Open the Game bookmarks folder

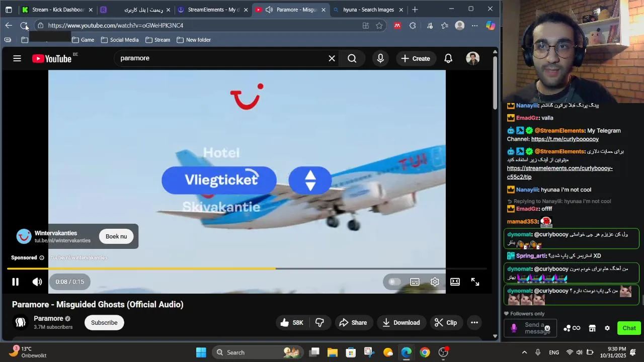click(x=83, y=40)
